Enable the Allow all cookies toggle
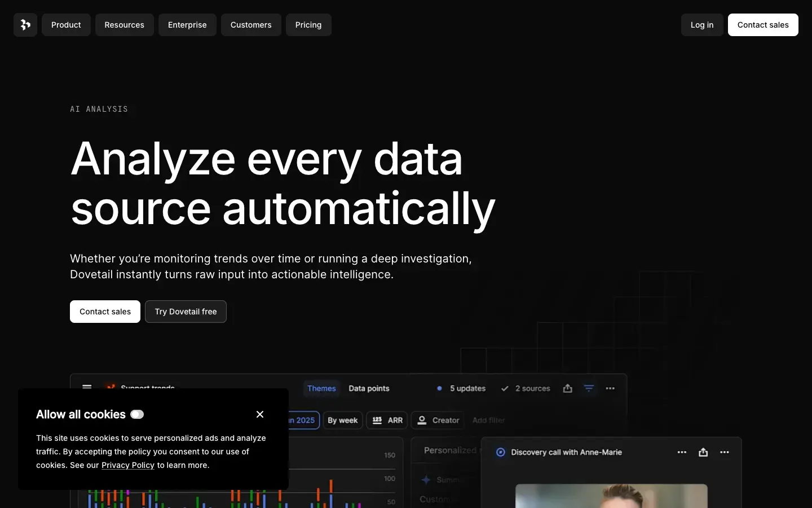The height and width of the screenshot is (508, 812). [136, 414]
